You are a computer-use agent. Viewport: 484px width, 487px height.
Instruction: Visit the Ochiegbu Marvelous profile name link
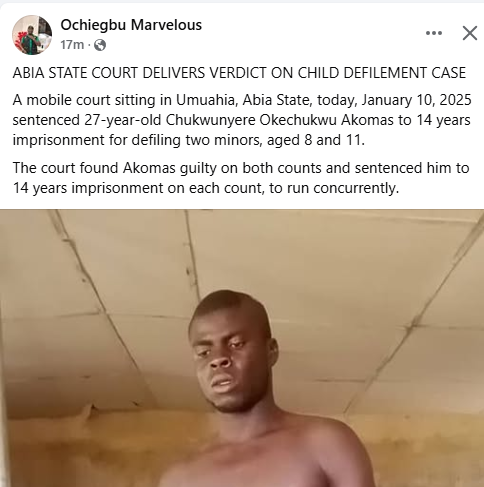131,25
